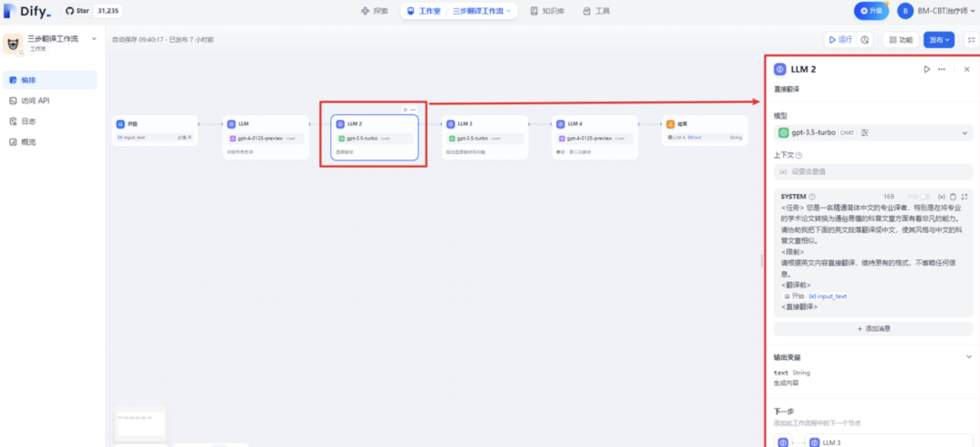
Task: Expand SYSTEM prompt editor fullscreen
Action: (x=965, y=197)
